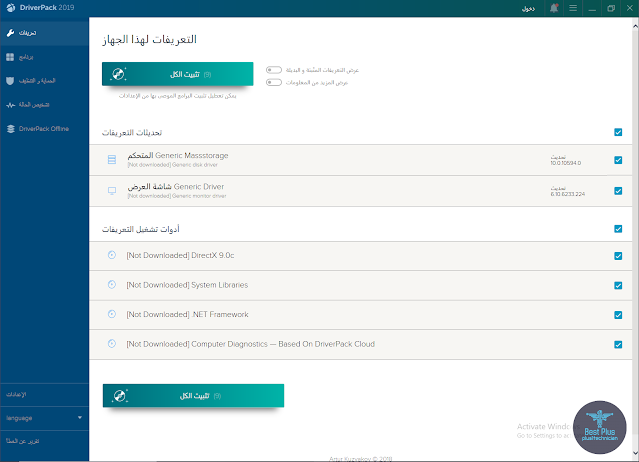Click the DriverPack logo icon in the title bar
The height and width of the screenshot is (462, 639).
pyautogui.click(x=11, y=8)
